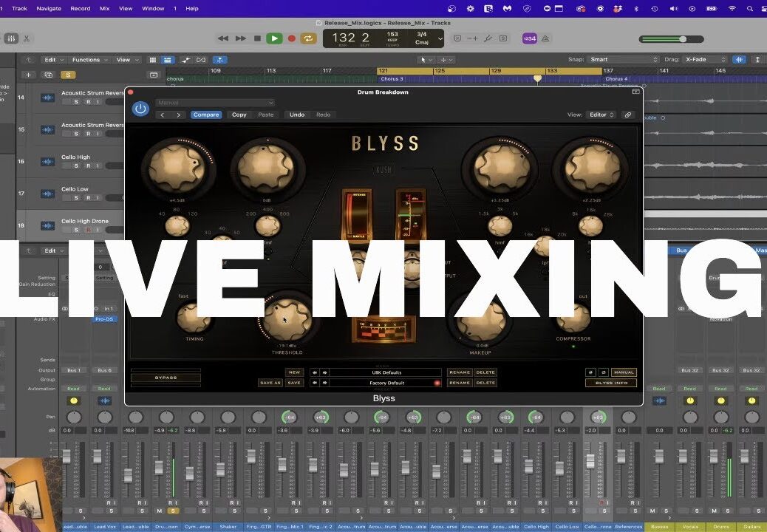Screen dimensions: 767x532
Task: Open the pointer tool menu
Action: (x=426, y=60)
